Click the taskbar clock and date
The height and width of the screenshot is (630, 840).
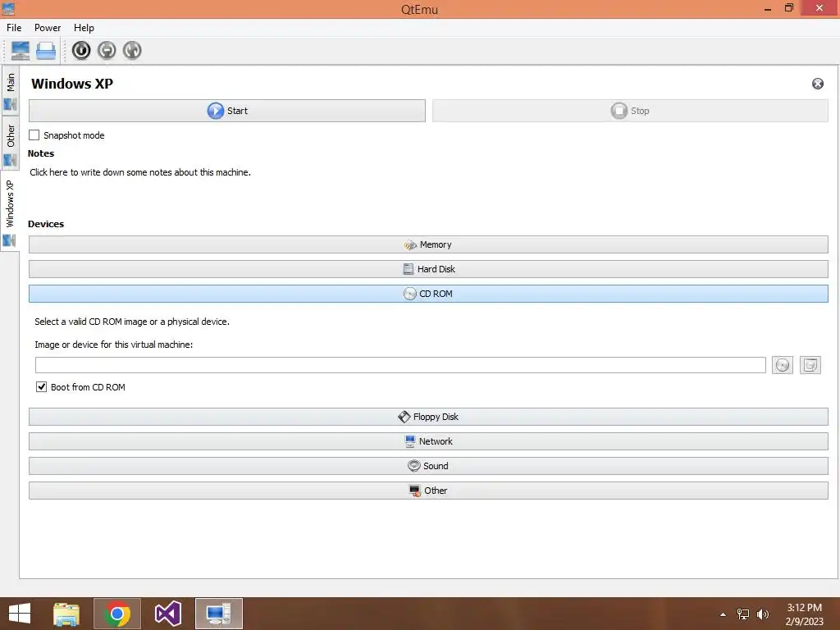click(804, 614)
